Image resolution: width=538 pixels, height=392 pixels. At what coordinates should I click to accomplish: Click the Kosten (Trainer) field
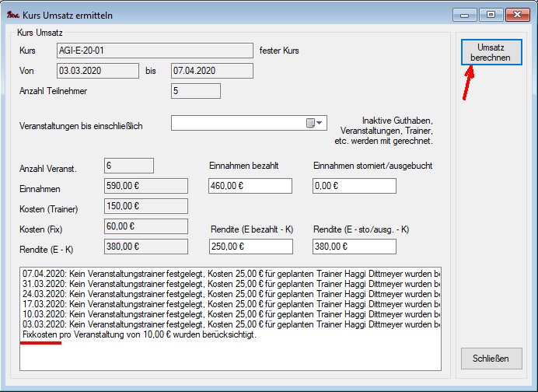145,206
